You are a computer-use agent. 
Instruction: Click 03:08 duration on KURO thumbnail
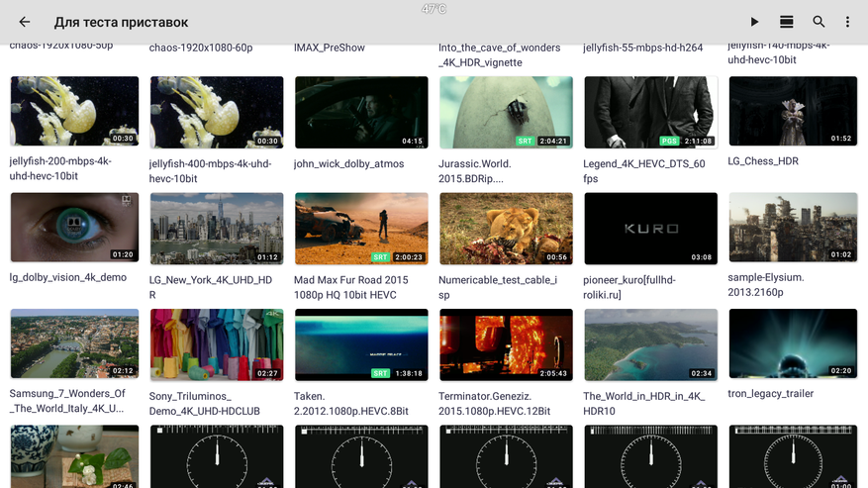(x=702, y=257)
